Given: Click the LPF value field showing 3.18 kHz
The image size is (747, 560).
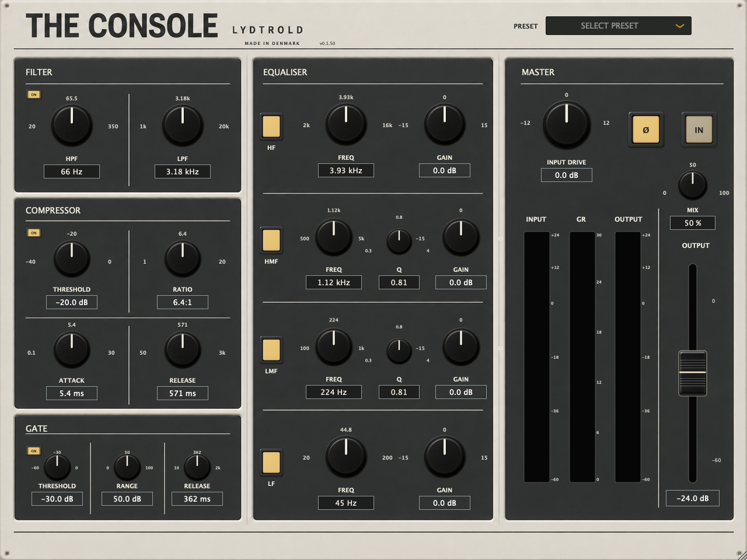Looking at the screenshot, I should pos(183,171).
